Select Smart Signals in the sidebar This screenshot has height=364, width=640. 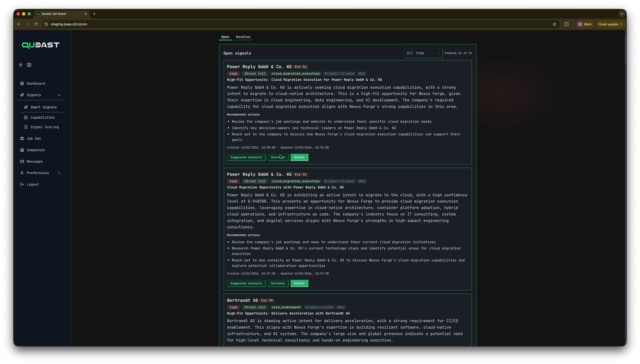pyautogui.click(x=43, y=107)
